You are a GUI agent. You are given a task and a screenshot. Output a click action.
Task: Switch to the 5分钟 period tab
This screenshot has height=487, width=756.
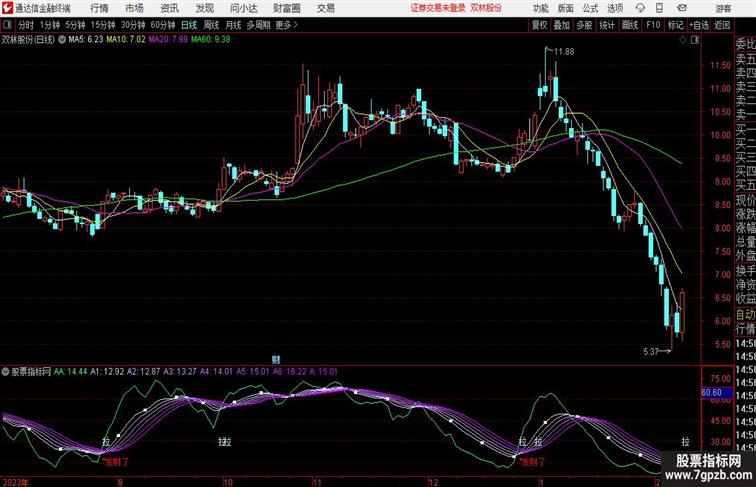click(x=75, y=25)
